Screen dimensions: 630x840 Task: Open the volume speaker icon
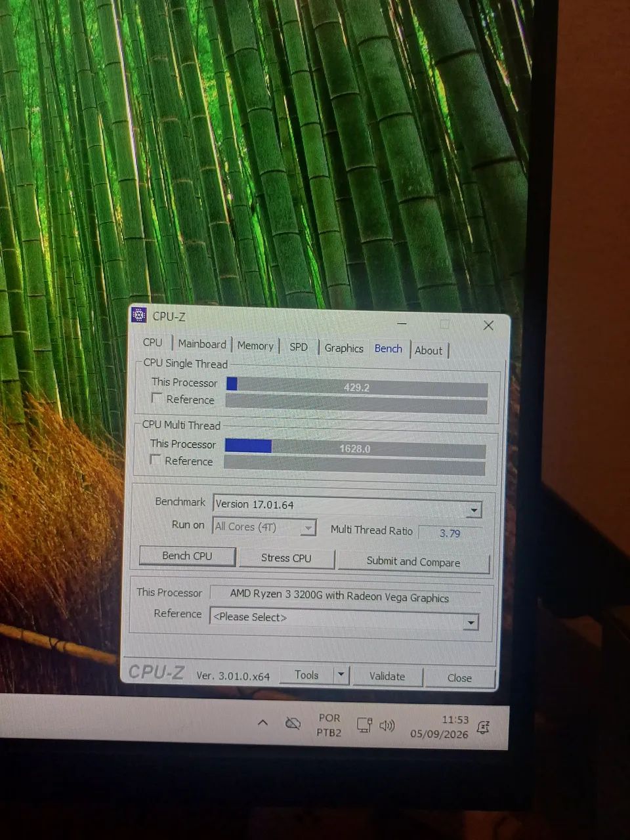[x=387, y=725]
